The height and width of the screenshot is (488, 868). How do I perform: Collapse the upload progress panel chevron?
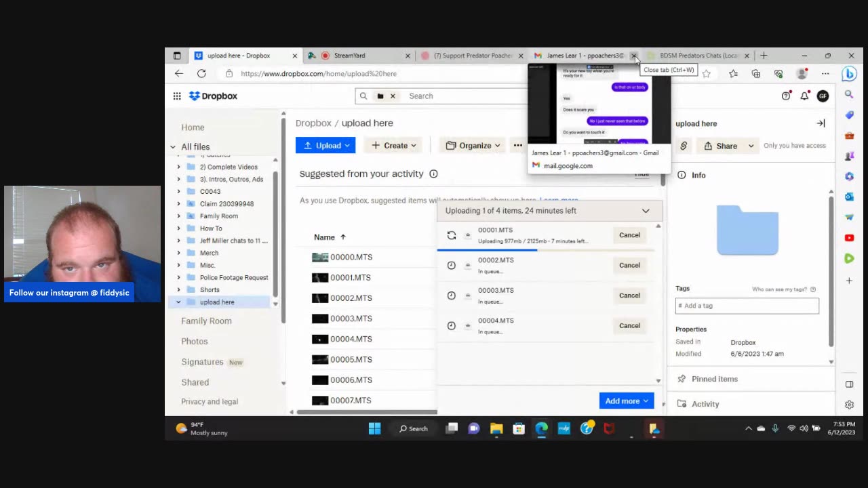646,211
